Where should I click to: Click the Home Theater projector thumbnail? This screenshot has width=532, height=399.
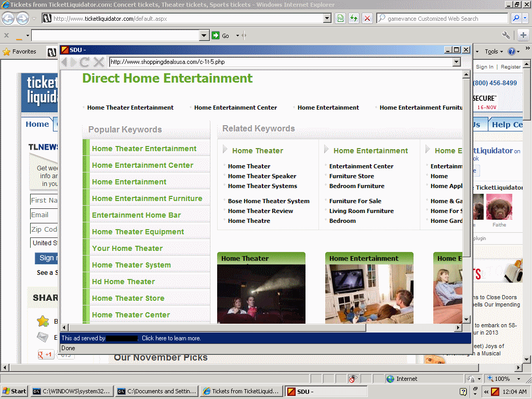coord(261,294)
